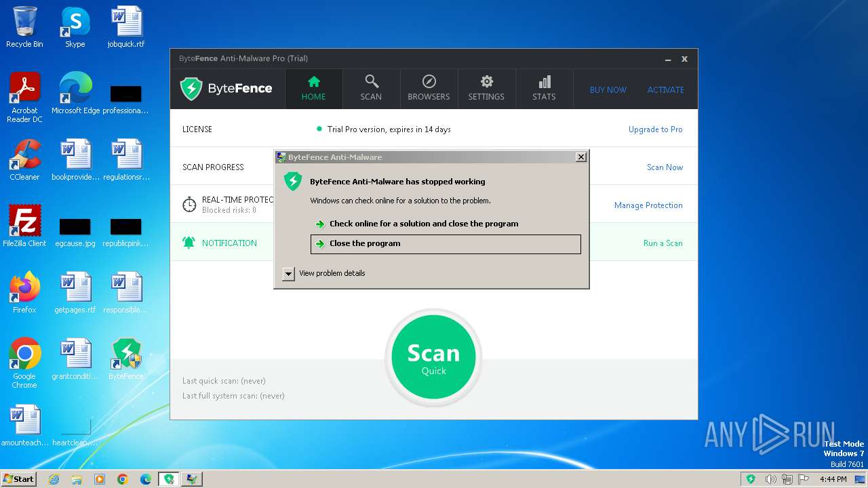Click Last full system scan: (never) text

233,396
